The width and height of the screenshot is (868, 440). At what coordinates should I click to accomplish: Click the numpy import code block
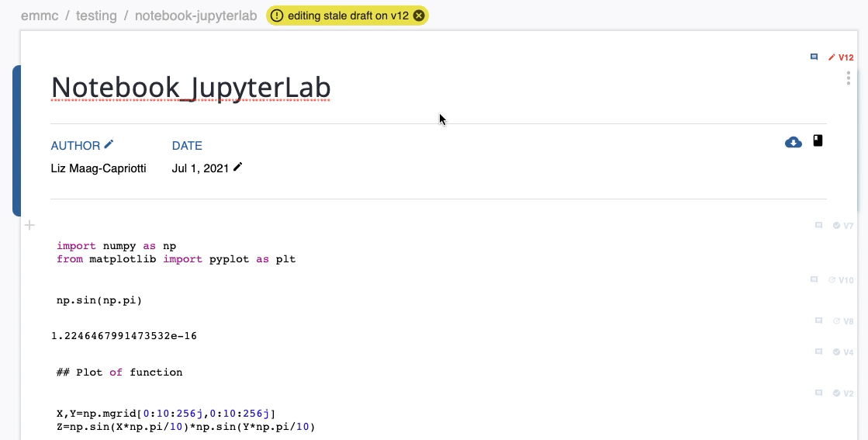[176, 253]
